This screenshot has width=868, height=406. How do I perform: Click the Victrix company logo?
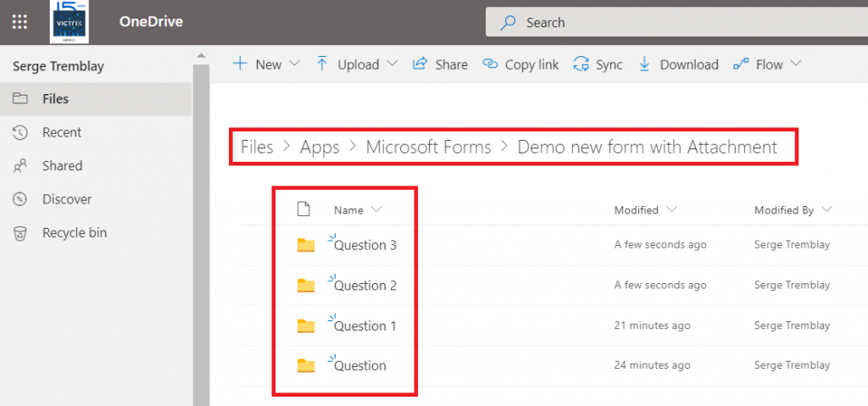pos(70,22)
